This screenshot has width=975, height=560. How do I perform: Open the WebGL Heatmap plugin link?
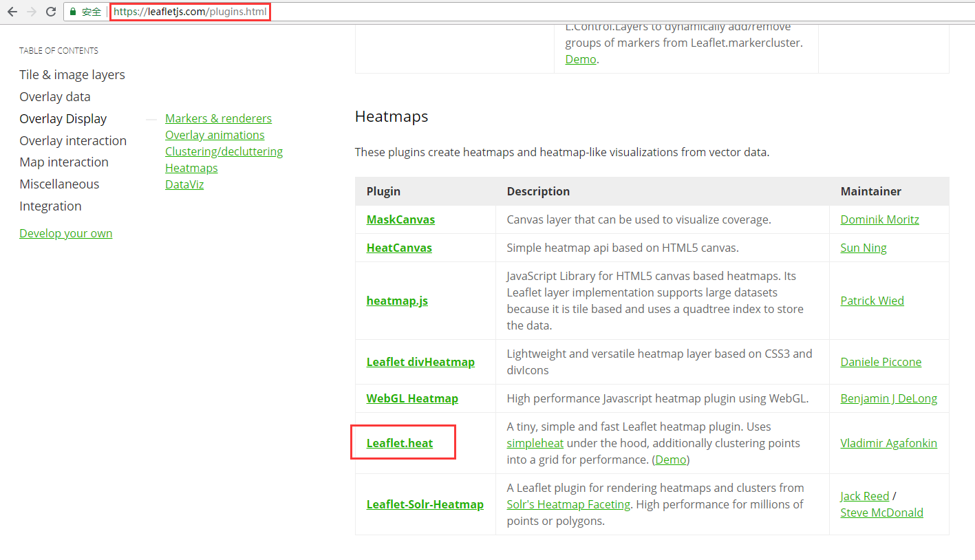[x=412, y=398]
